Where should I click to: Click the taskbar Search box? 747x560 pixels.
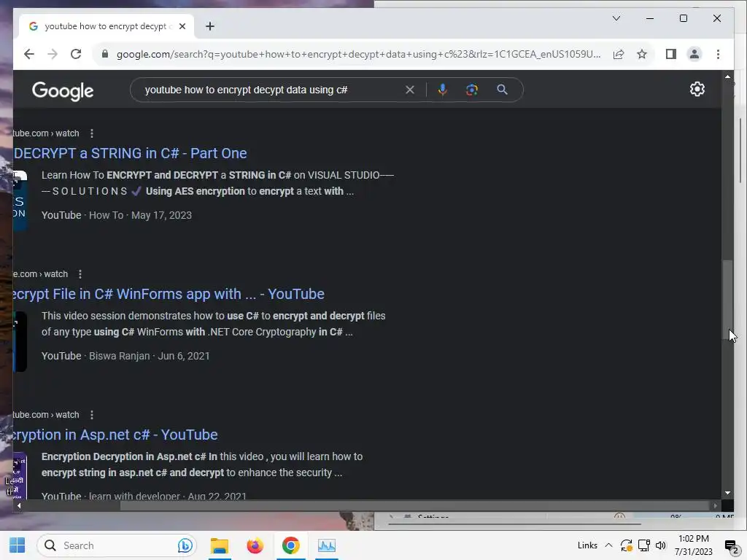tap(117, 545)
